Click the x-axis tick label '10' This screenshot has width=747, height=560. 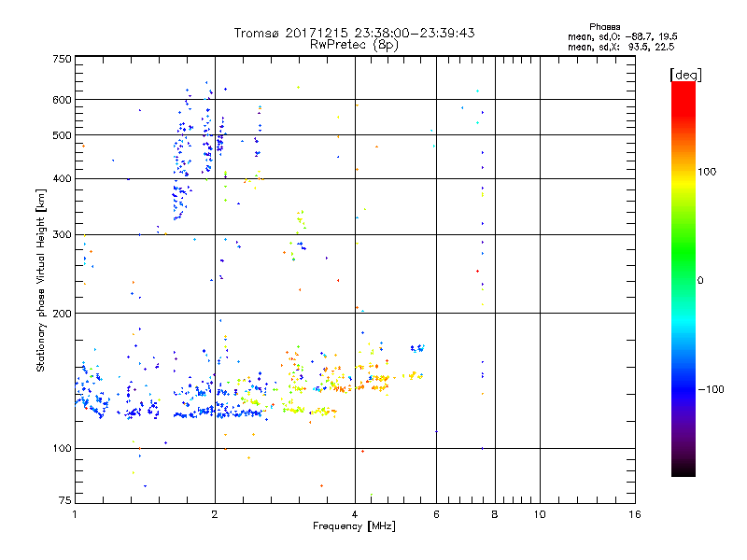[x=540, y=514]
